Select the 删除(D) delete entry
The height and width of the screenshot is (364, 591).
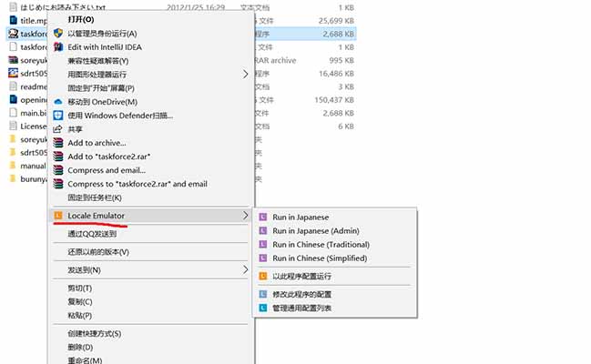point(80,347)
